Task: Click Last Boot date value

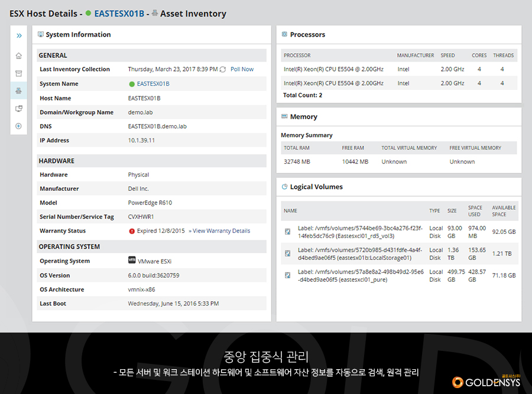Action: coord(173,304)
